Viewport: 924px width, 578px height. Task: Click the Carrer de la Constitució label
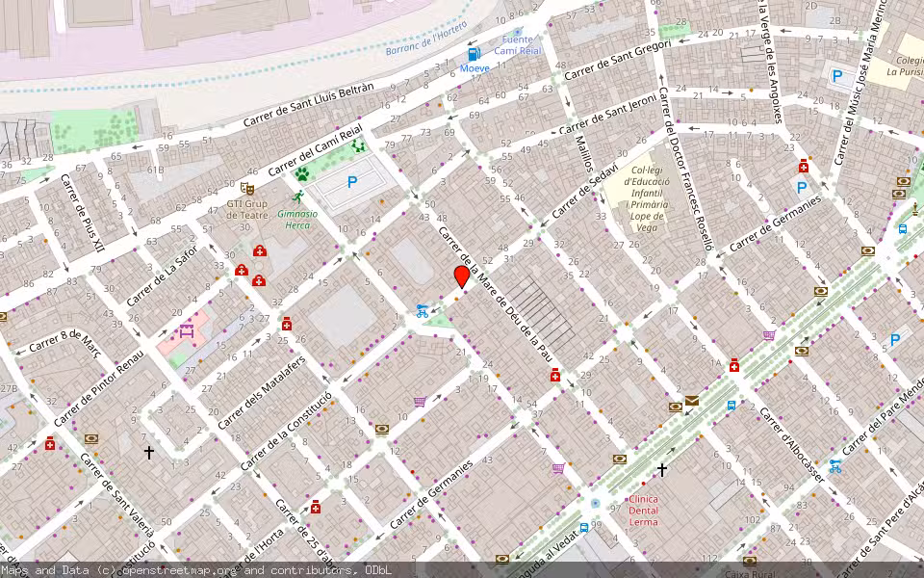coord(287,431)
